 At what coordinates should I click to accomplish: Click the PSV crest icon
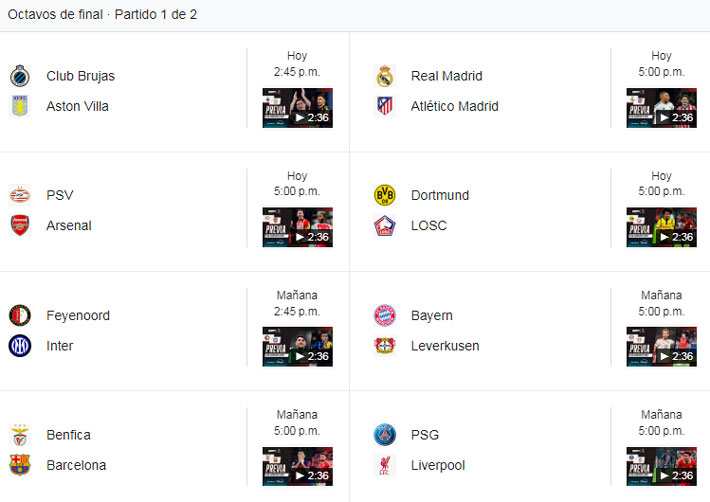tap(20, 195)
